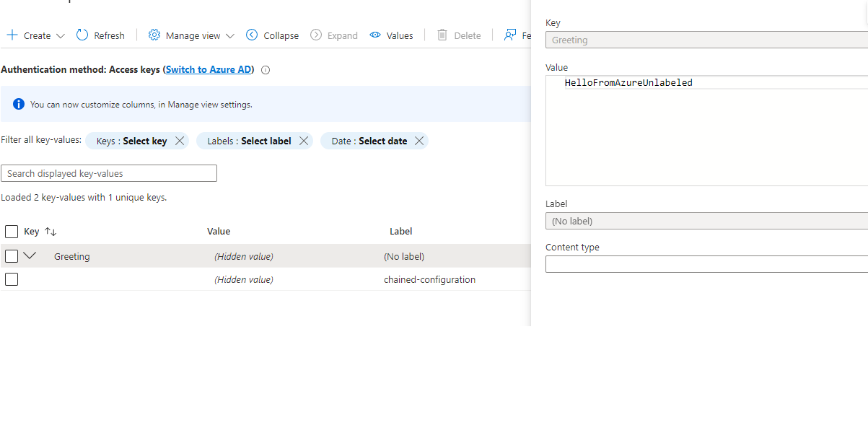
Task: Open the Switch to Azure AD link
Action: [x=208, y=69]
